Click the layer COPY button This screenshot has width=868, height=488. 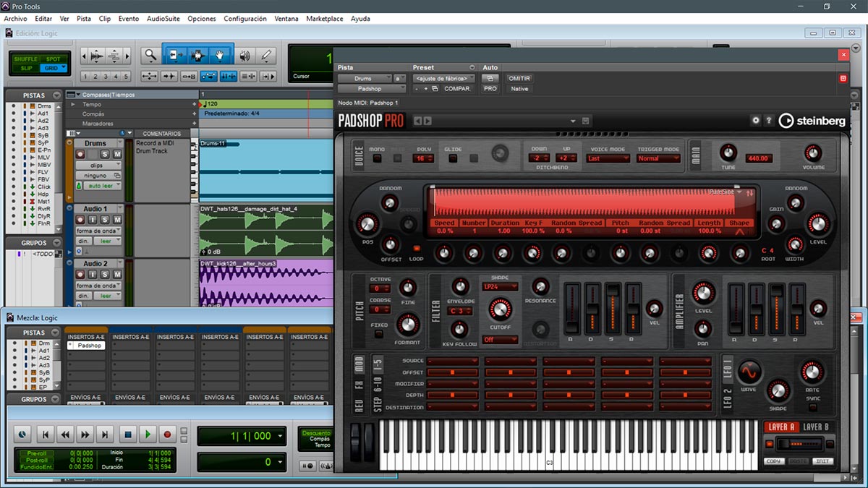773,461
